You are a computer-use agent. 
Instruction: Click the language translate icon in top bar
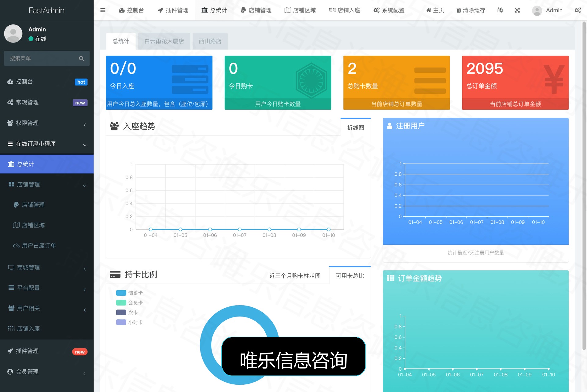pos(500,10)
